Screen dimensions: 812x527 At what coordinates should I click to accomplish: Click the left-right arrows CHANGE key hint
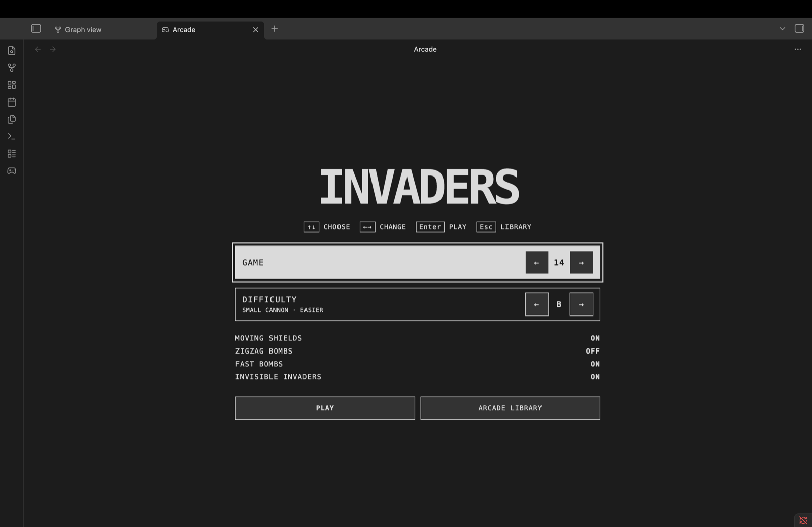367,227
